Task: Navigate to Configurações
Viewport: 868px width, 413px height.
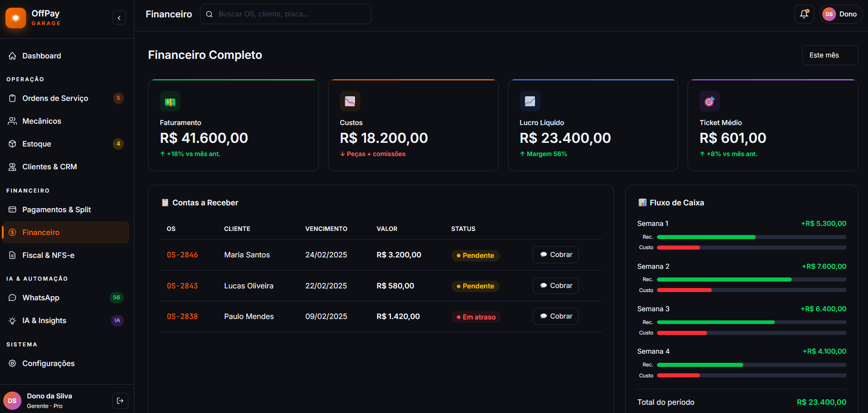Action: point(48,363)
